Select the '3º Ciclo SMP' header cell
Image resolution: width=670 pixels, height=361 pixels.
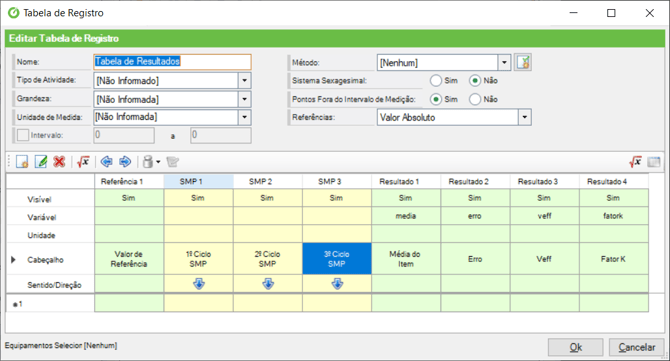[337, 259]
